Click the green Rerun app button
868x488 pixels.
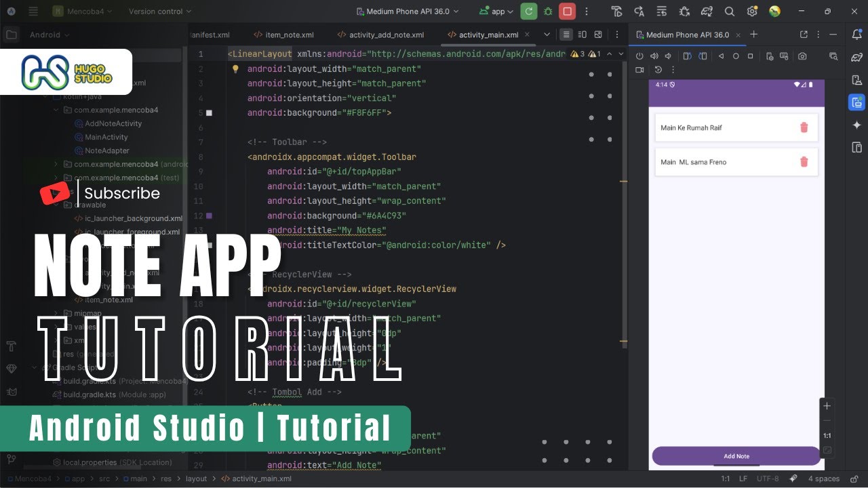point(529,12)
